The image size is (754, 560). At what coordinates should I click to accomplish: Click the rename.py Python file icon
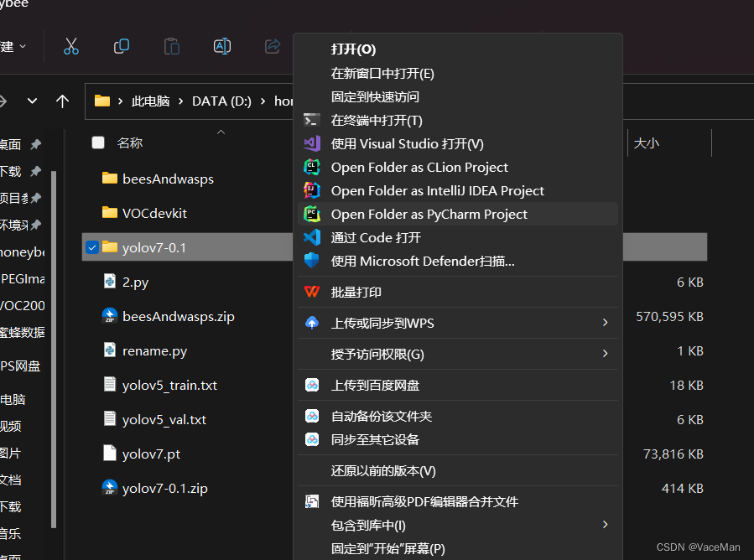point(110,350)
